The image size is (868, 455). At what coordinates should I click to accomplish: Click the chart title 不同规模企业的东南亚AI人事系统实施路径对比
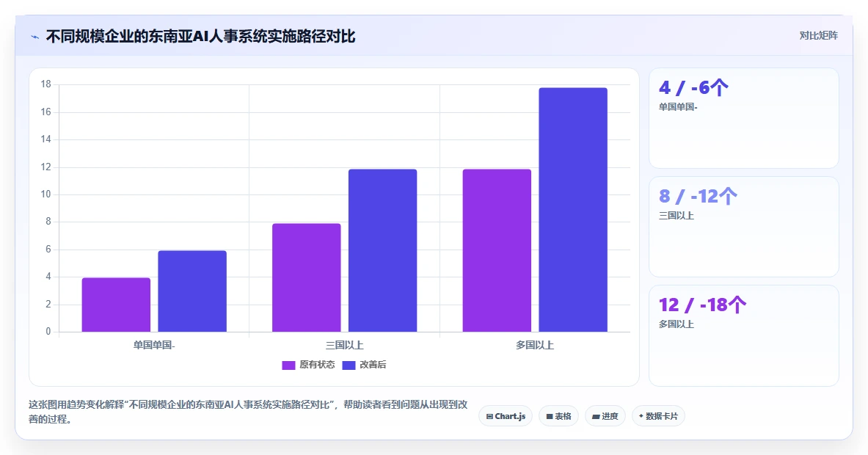200,37
